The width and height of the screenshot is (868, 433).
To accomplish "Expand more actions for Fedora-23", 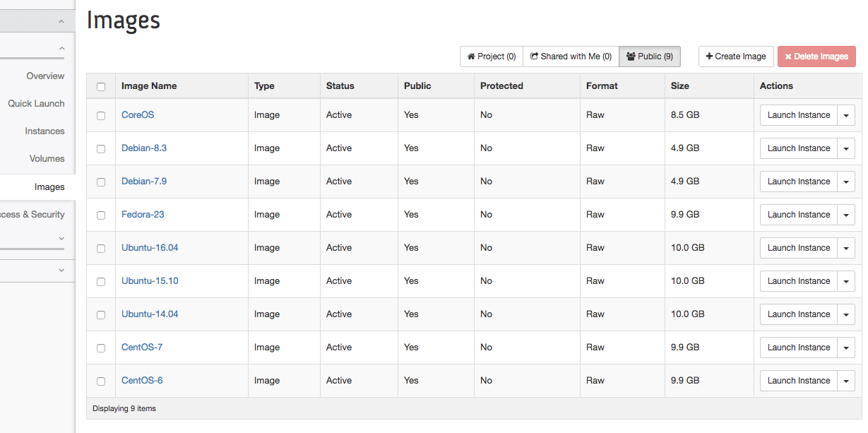I will tap(846, 215).
